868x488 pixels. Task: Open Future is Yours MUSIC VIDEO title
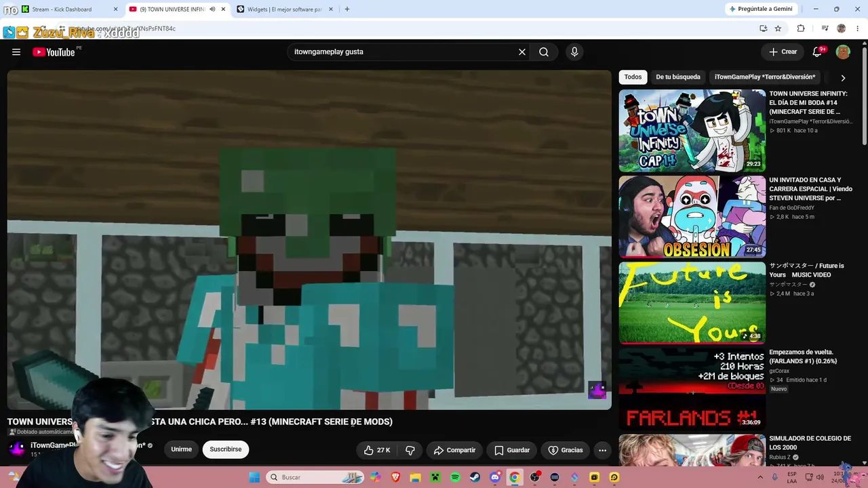tap(806, 270)
